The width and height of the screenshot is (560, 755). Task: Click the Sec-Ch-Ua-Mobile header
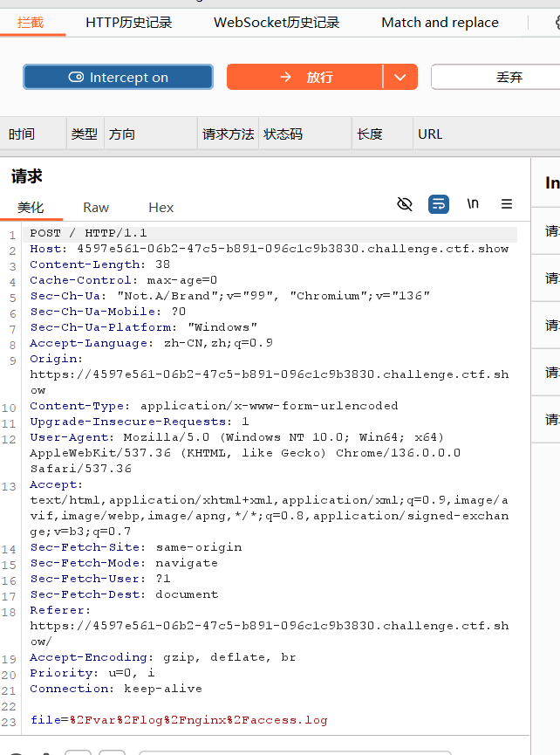coord(108,312)
